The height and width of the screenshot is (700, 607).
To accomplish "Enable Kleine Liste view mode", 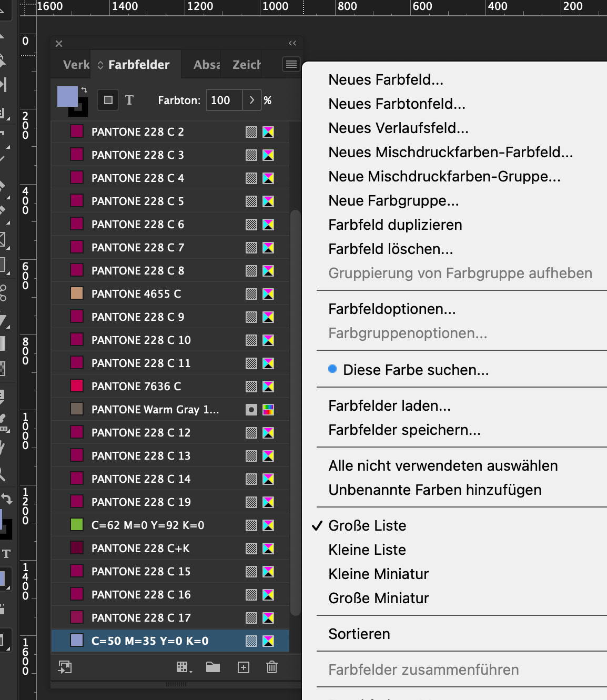I will [x=367, y=550].
